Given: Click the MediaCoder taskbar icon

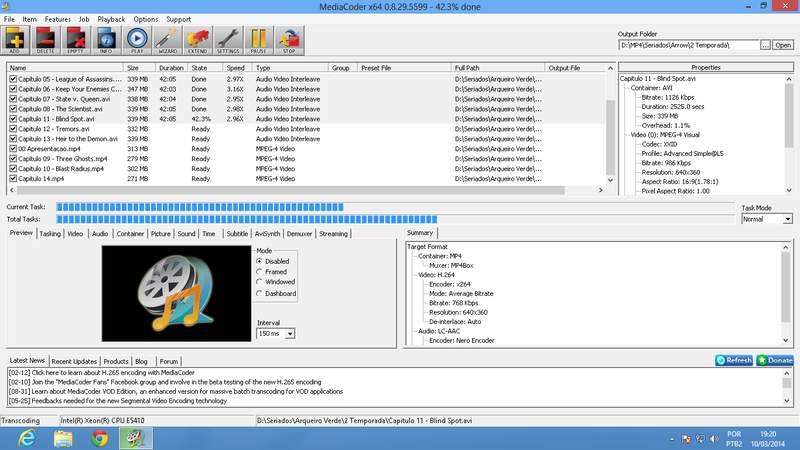Looking at the screenshot, I should 136,438.
